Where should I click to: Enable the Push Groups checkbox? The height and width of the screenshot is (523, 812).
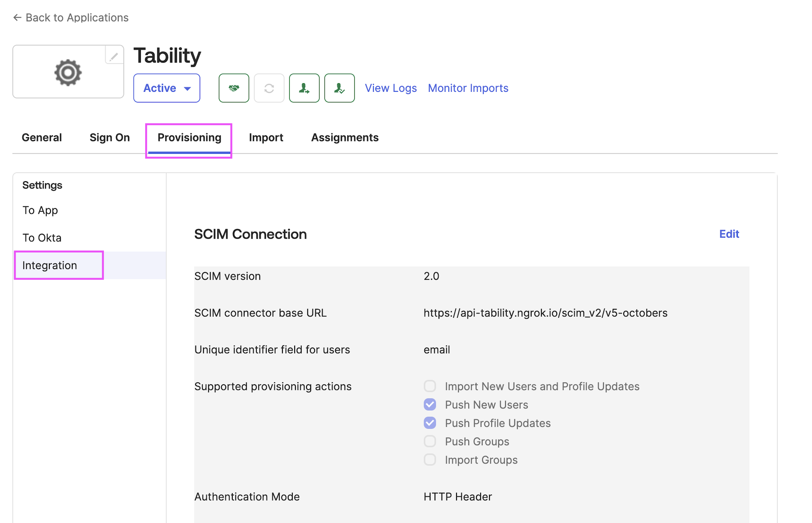430,441
